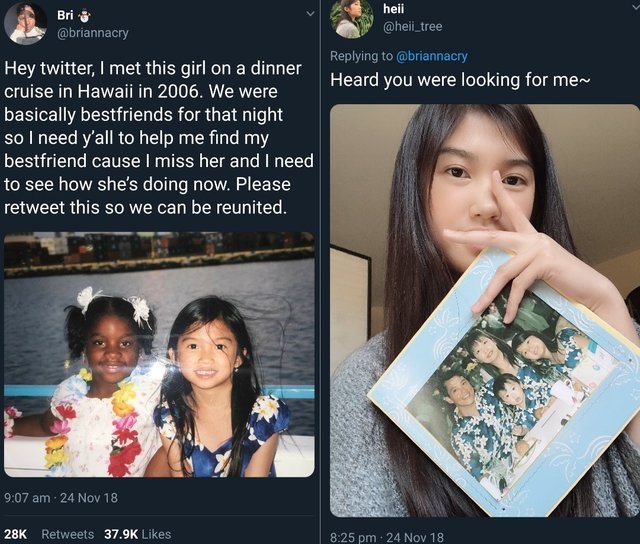
Task: Open heii's profile avatar
Action: coord(352,19)
